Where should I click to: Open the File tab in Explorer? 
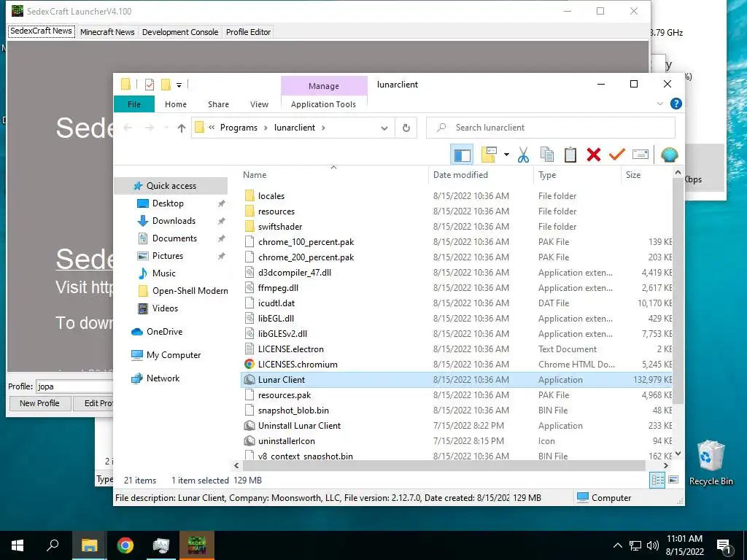tap(134, 104)
